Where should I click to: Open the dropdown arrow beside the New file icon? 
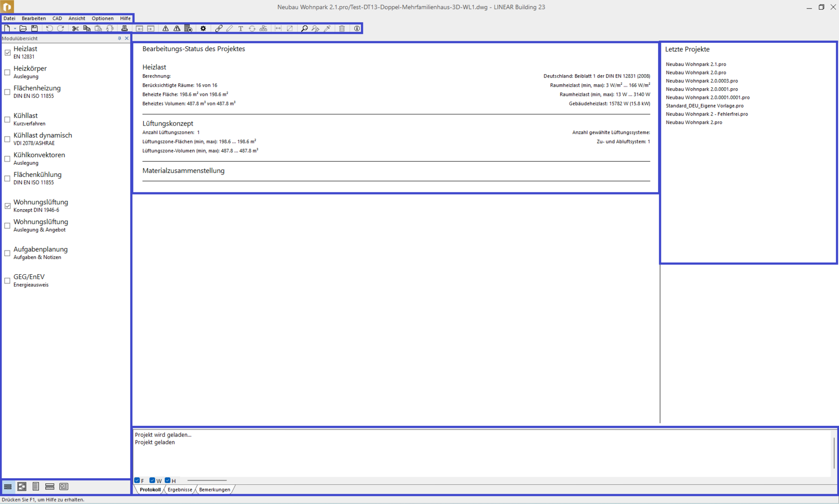15,29
